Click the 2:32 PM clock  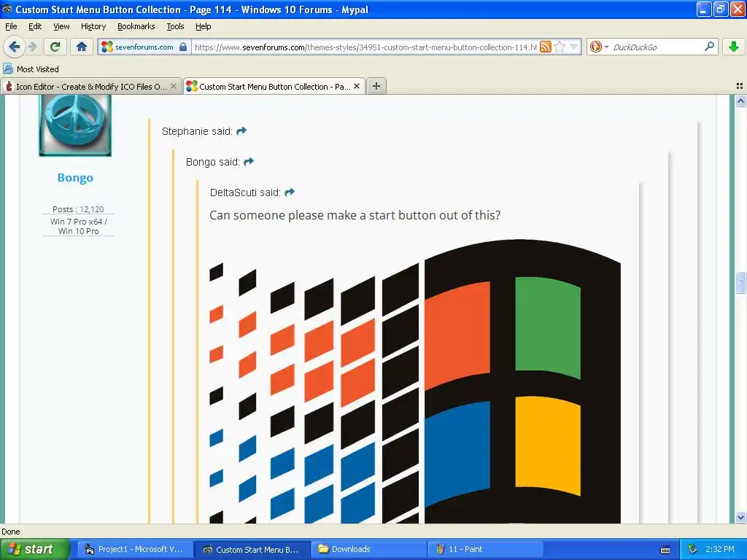720,549
